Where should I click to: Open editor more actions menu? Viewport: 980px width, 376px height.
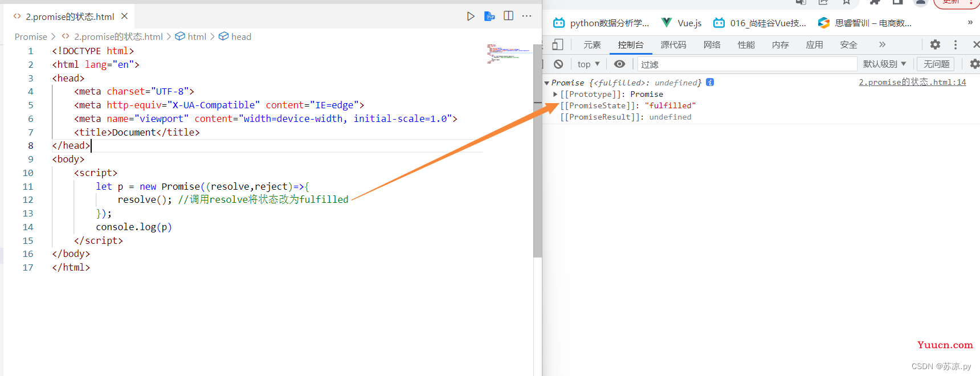tap(526, 16)
